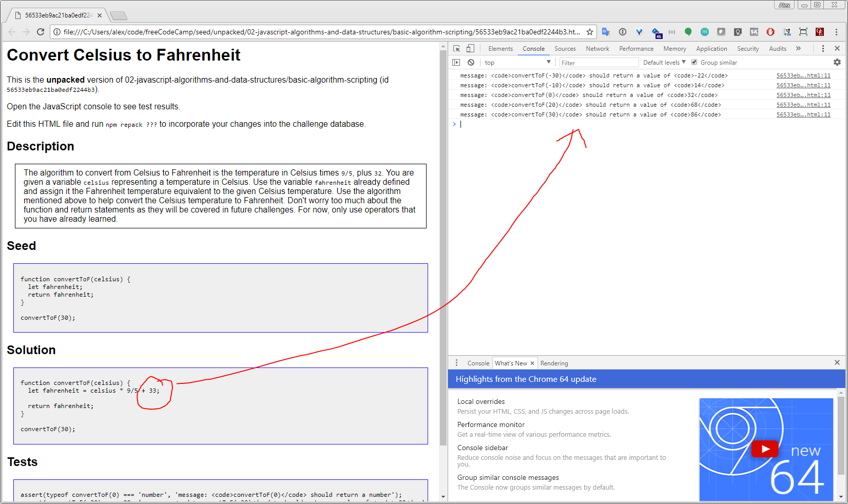Close the DevTools bottom drawer
Image resolution: width=848 pixels, height=504 pixels.
pyautogui.click(x=837, y=362)
